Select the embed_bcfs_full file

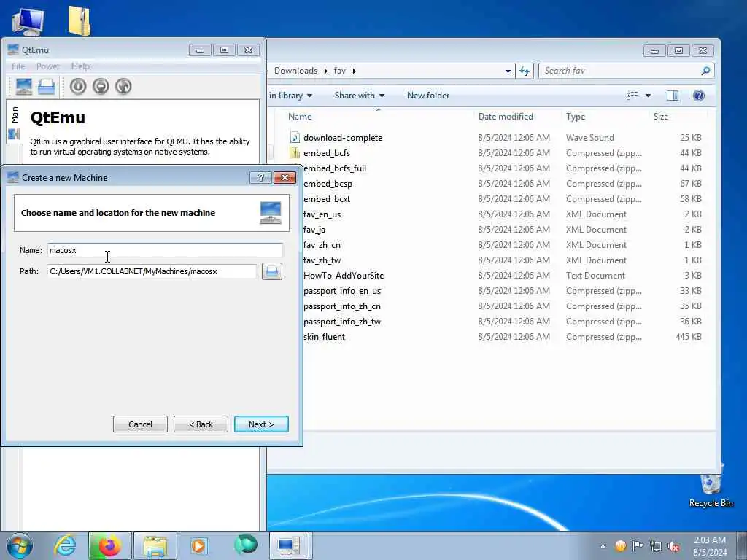point(335,168)
